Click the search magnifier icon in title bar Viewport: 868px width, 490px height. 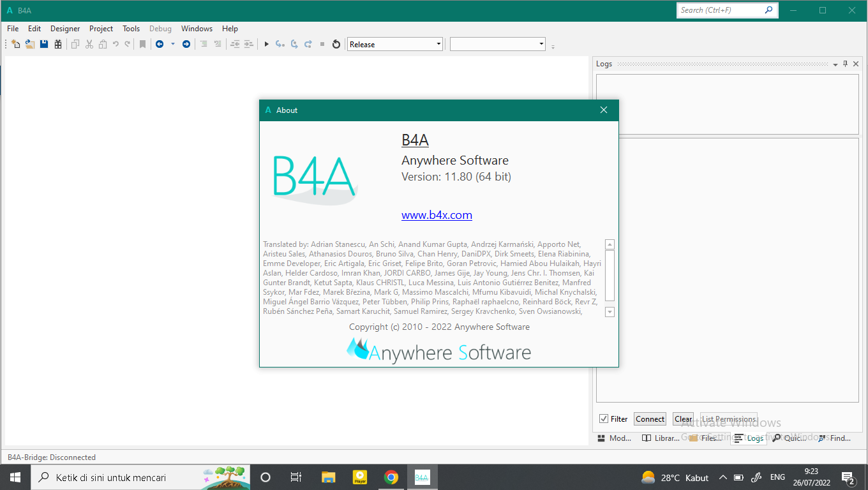pyautogui.click(x=768, y=10)
